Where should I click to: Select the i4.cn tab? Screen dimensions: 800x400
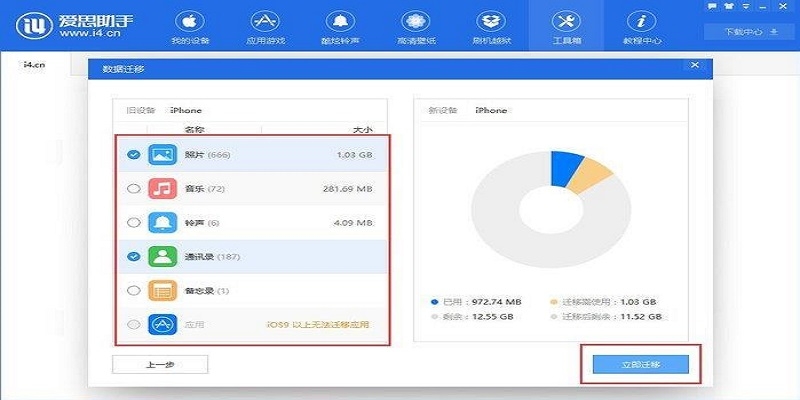[x=33, y=65]
